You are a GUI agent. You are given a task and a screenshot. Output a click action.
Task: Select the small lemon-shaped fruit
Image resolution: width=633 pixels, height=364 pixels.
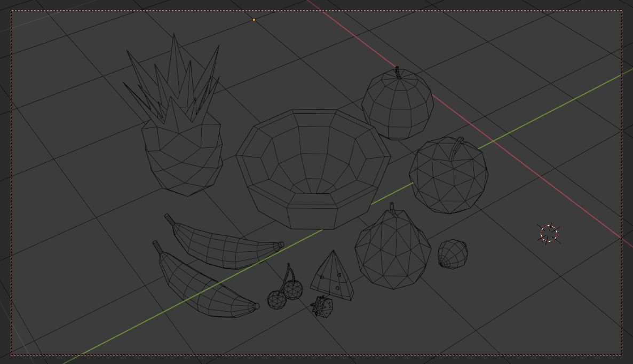coord(453,254)
